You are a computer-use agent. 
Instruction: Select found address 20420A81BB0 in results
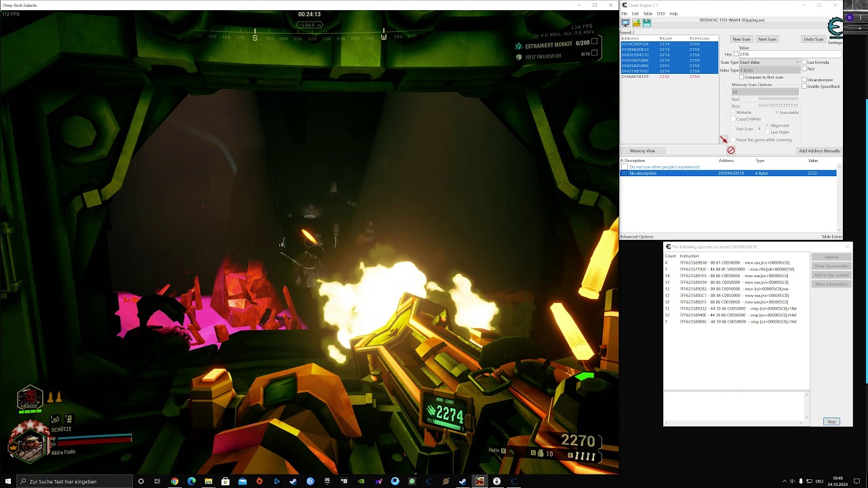(x=669, y=66)
